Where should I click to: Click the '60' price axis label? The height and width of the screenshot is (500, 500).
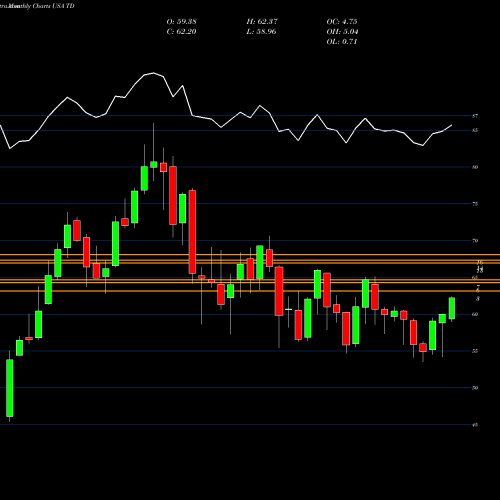(x=475, y=314)
